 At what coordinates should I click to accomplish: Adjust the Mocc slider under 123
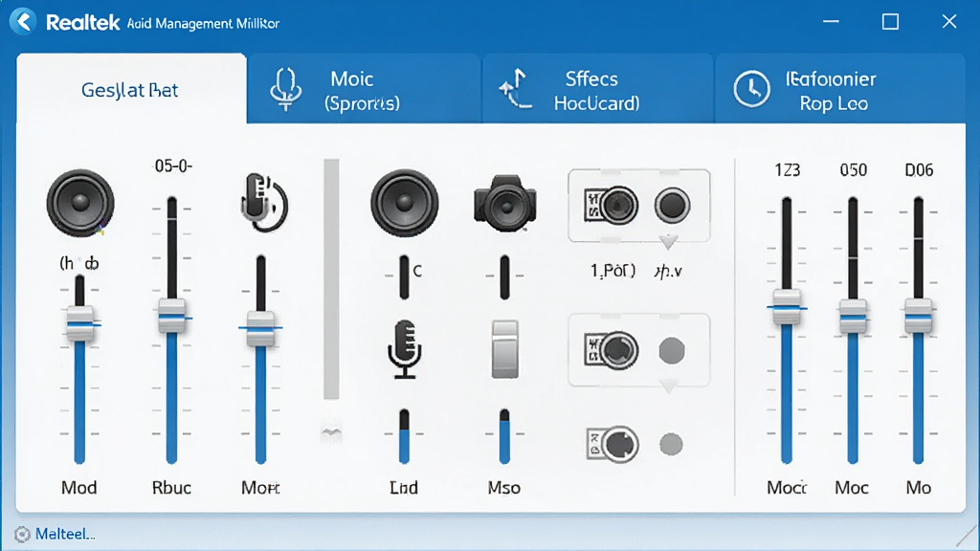coord(787,307)
